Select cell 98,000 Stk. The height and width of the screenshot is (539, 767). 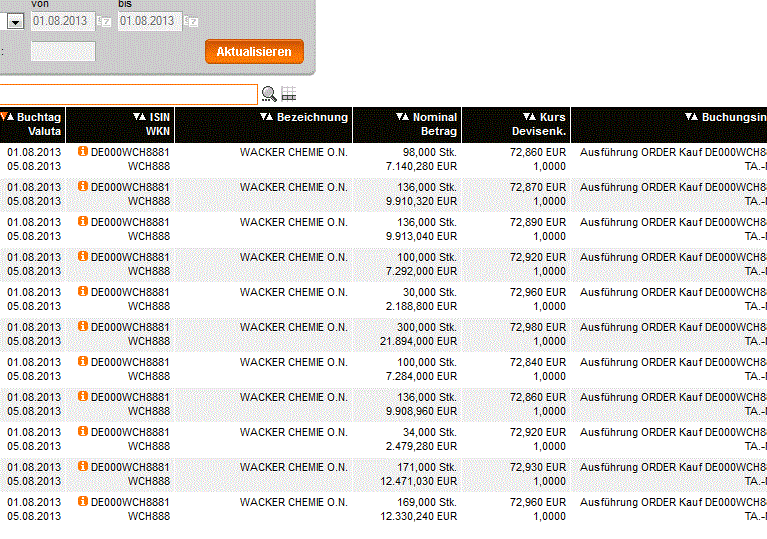(429, 152)
